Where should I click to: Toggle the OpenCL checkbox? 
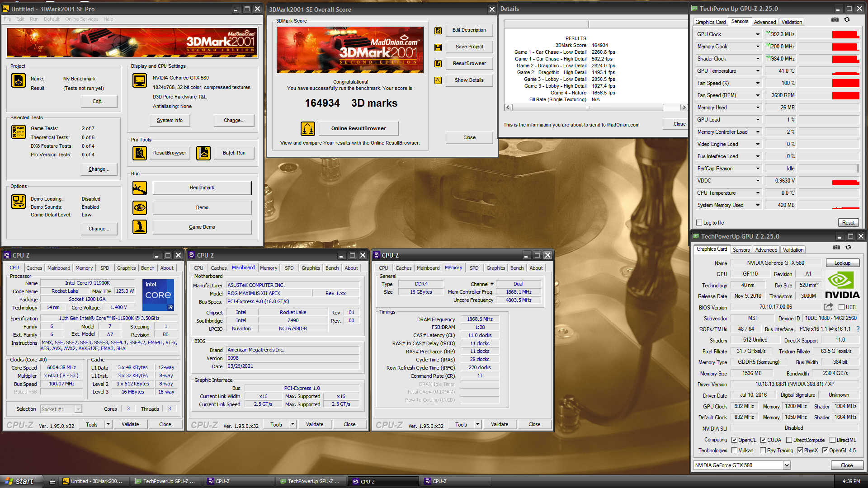pyautogui.click(x=735, y=440)
